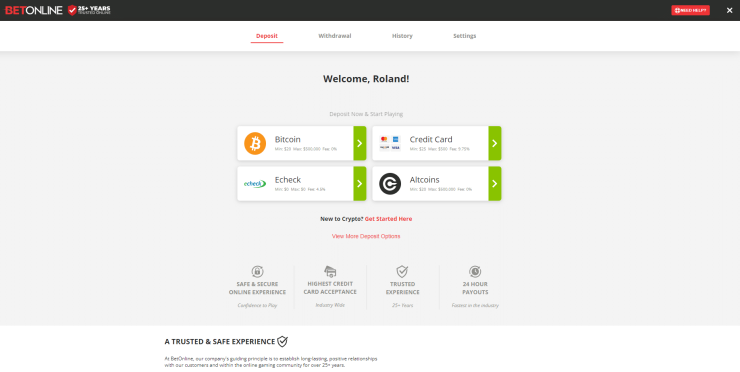Click the New to Crypto? text
The image size is (740, 372).
point(341,219)
